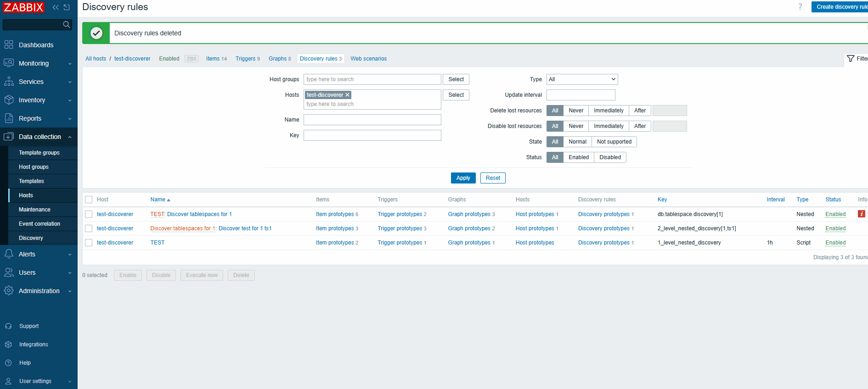Open the help question mark icon
The width and height of the screenshot is (868, 389).
pos(800,7)
